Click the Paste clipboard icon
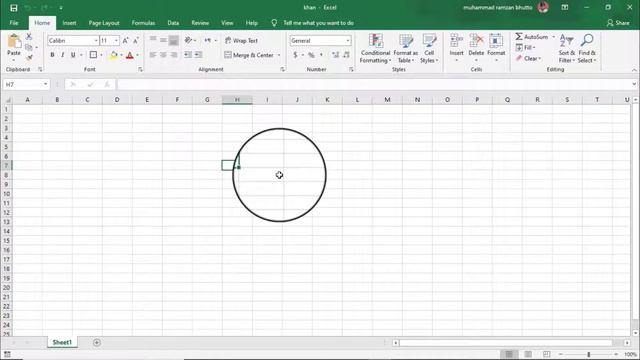 [x=14, y=42]
